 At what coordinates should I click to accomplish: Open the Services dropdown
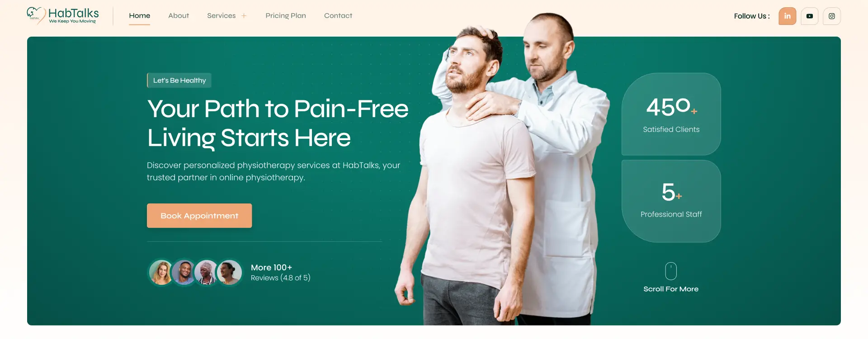(222, 16)
